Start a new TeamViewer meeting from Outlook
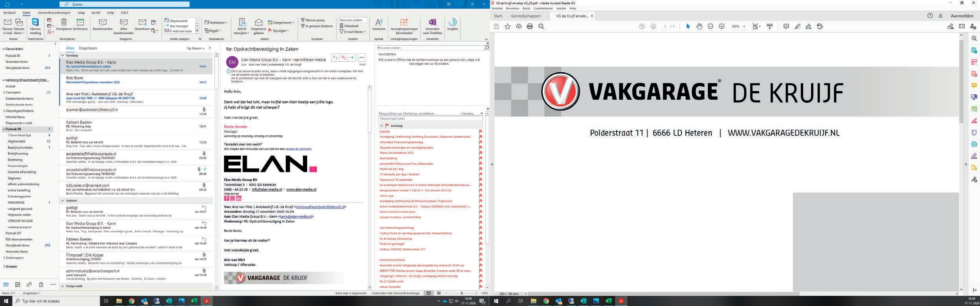Screen dimensions: 980x306 (x=35, y=26)
